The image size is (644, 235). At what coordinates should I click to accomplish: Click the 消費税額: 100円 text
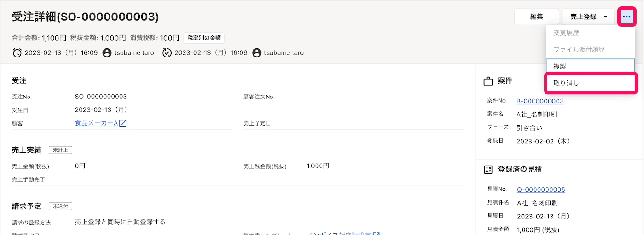(155, 38)
